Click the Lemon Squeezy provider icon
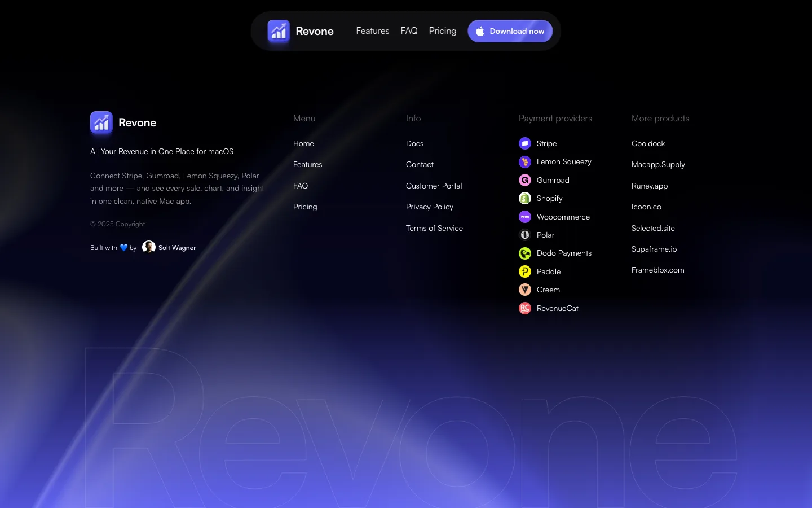This screenshot has height=508, width=812. [525, 162]
